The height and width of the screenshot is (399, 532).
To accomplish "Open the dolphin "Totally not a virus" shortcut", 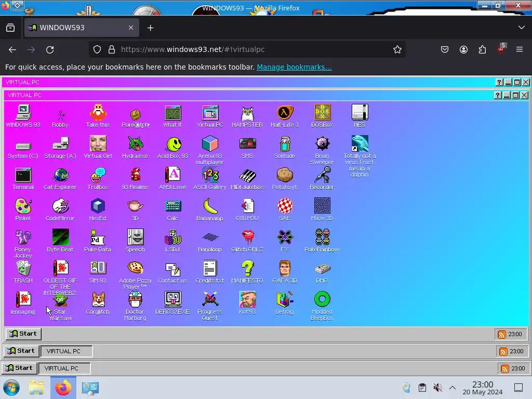I will (x=360, y=156).
